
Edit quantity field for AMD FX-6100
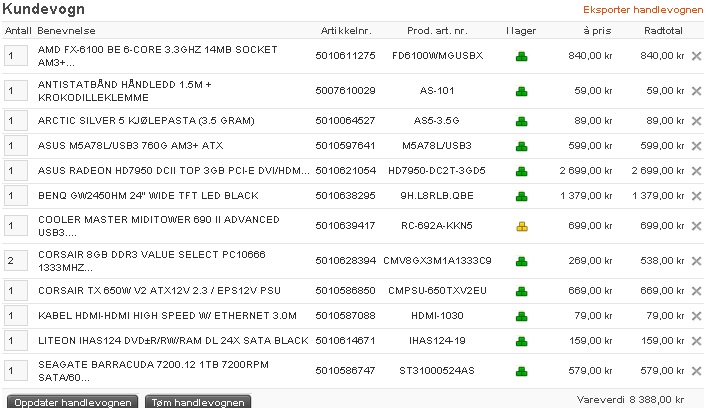(16, 56)
